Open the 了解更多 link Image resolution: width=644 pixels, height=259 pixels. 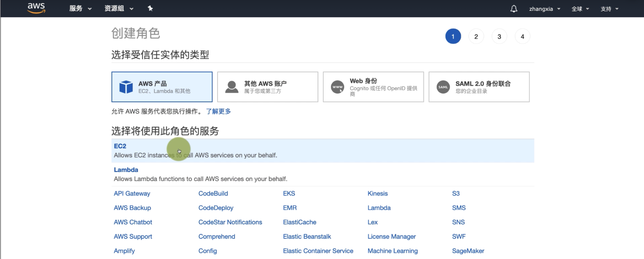coord(218,111)
